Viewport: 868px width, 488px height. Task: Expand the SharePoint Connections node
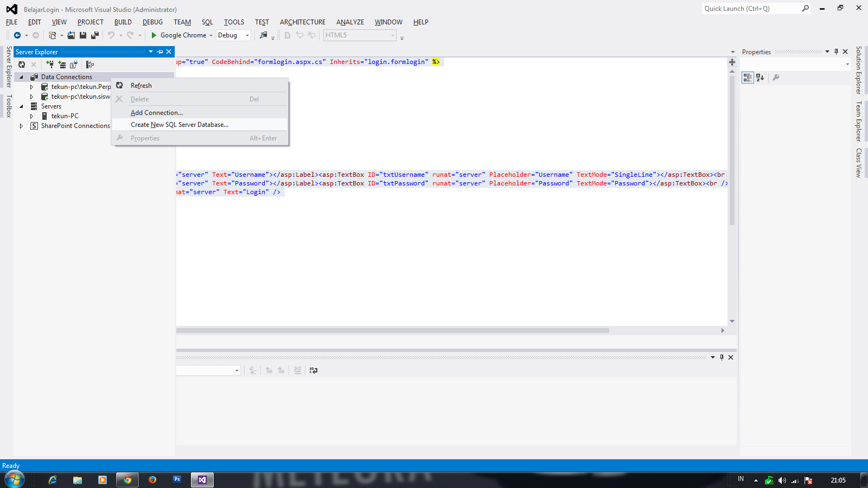(x=21, y=125)
